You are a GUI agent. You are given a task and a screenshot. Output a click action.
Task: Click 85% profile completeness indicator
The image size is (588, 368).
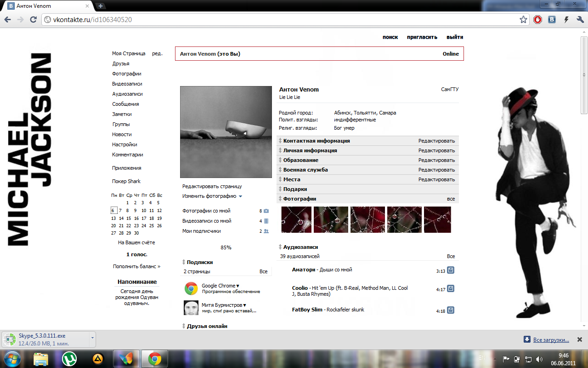(x=226, y=247)
